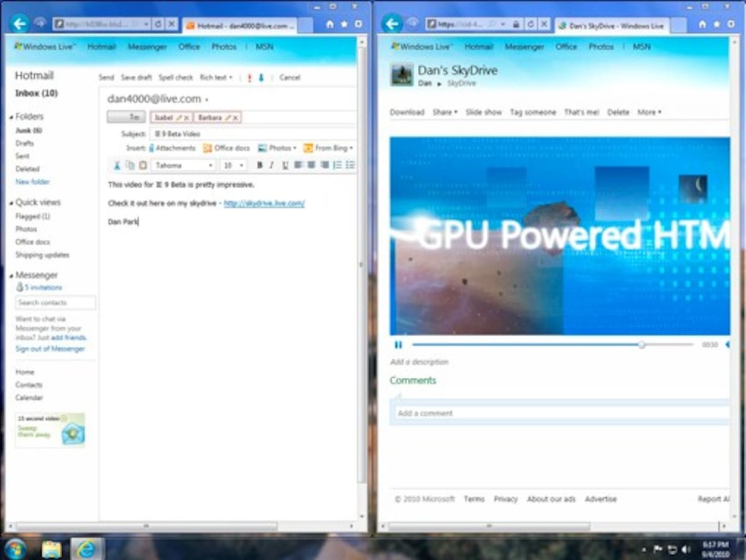Collapse the Folders section
This screenshot has height=560, width=746.
click(x=11, y=117)
